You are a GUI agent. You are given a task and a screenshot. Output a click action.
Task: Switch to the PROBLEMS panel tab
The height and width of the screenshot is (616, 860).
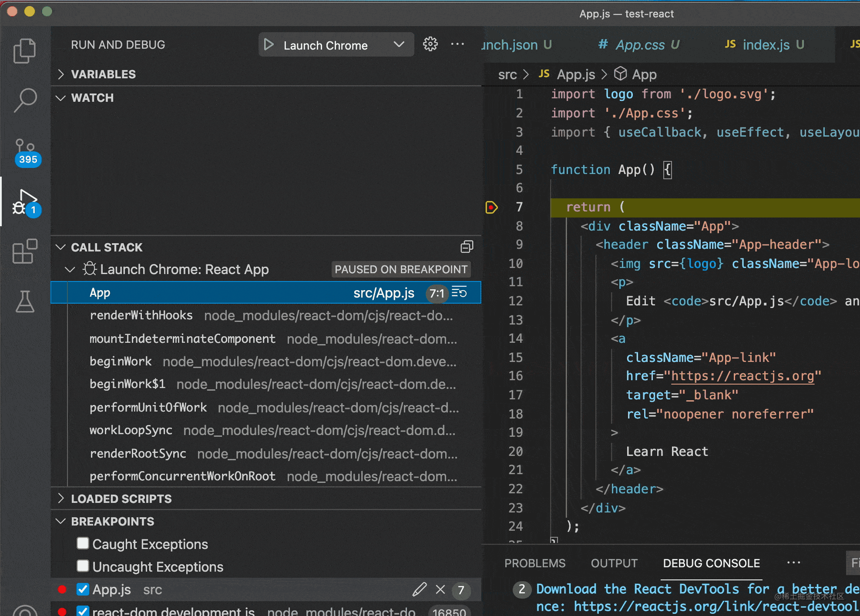point(534,563)
